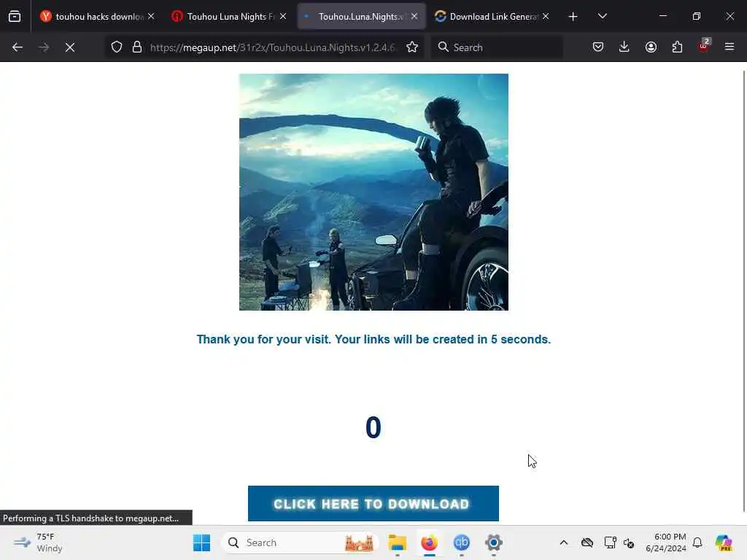Click the Final Fantasy promotional image
Viewport: 747px width, 560px height.
(x=373, y=192)
